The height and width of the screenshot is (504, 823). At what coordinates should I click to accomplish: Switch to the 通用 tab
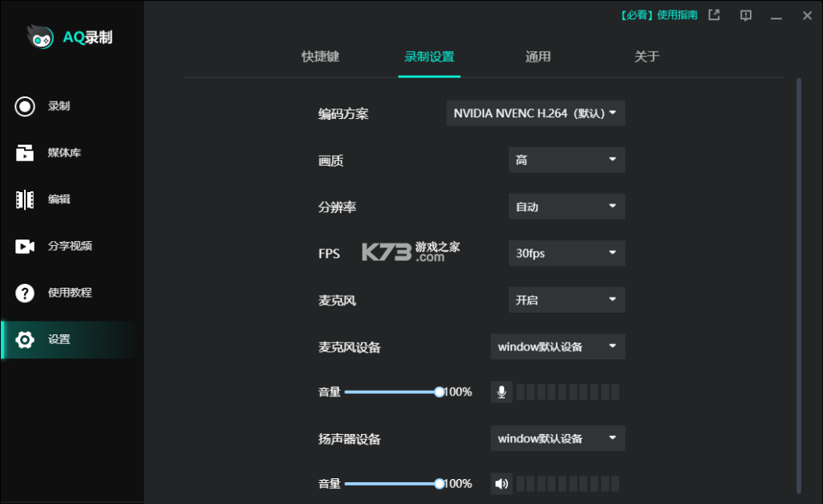pos(538,57)
